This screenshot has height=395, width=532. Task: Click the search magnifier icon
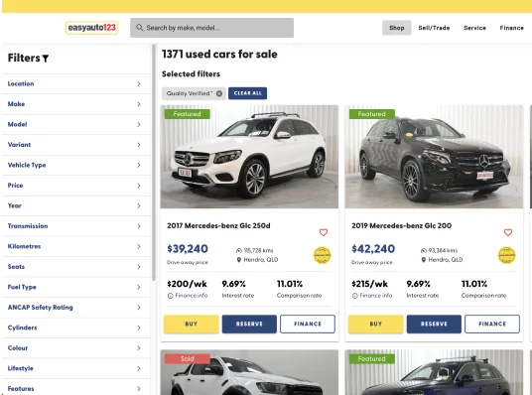pyautogui.click(x=139, y=28)
